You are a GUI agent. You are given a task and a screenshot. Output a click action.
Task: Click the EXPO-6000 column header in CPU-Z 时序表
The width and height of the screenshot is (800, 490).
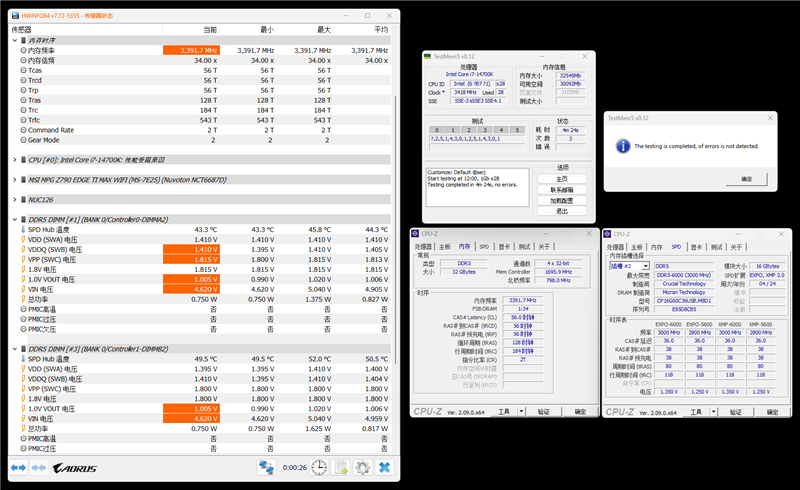click(668, 324)
